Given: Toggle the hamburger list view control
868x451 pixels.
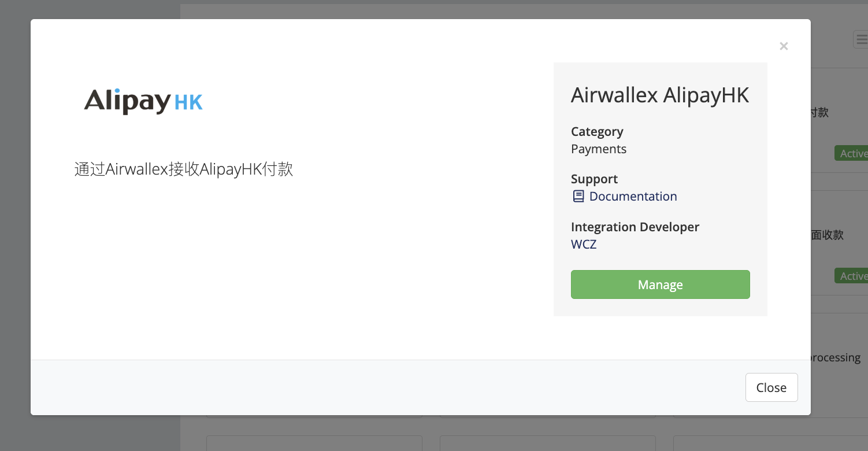Looking at the screenshot, I should pos(862,39).
